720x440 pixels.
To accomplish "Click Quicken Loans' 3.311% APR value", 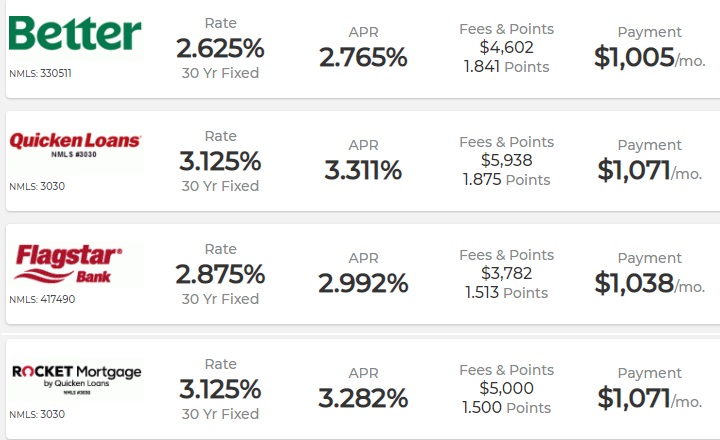I will point(363,171).
